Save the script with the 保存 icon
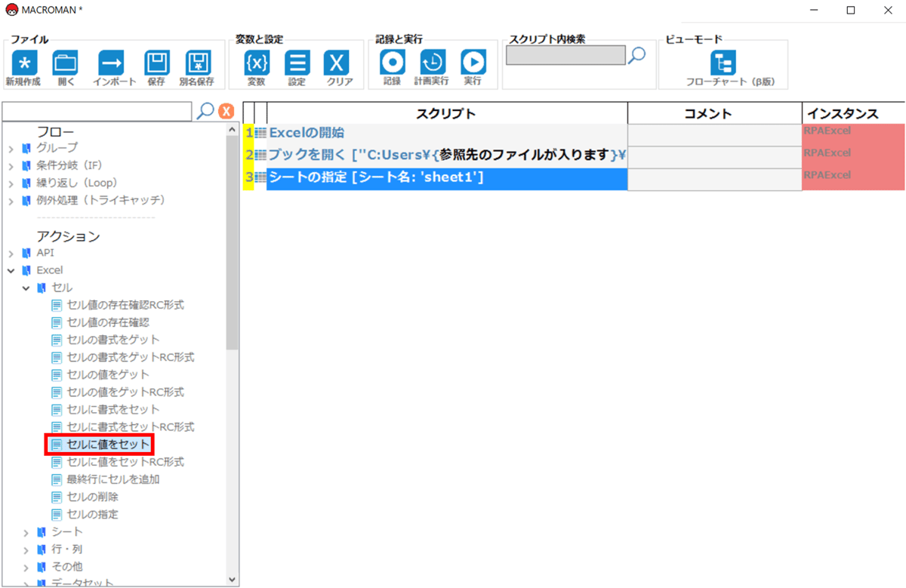Screen dimensions: 906x588 156,63
